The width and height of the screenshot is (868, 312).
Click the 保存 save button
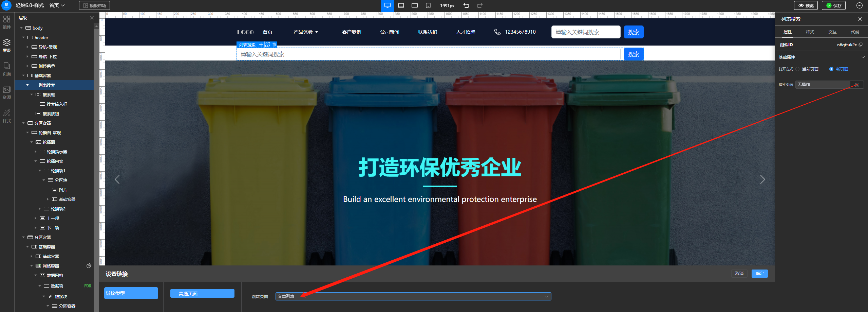[x=834, y=5]
